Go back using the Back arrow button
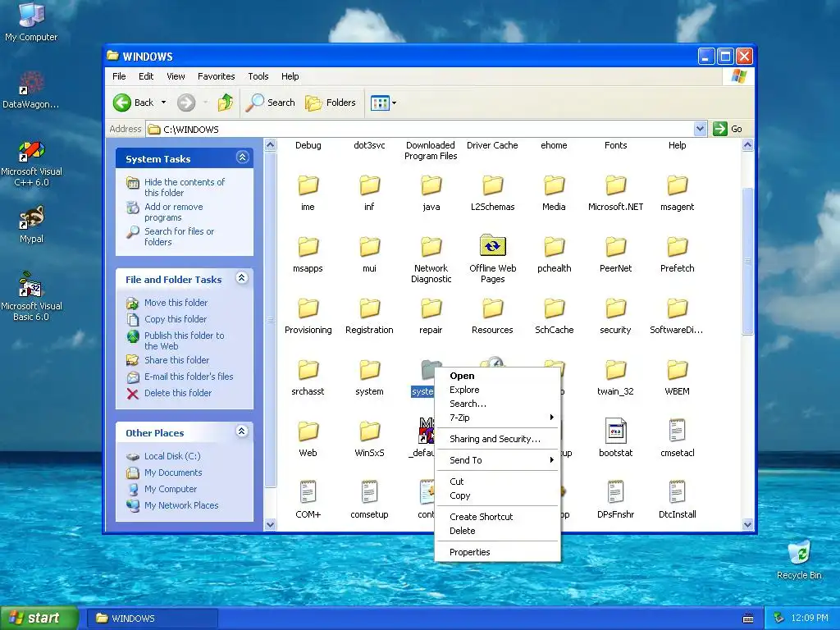The height and width of the screenshot is (630, 840). (x=134, y=103)
